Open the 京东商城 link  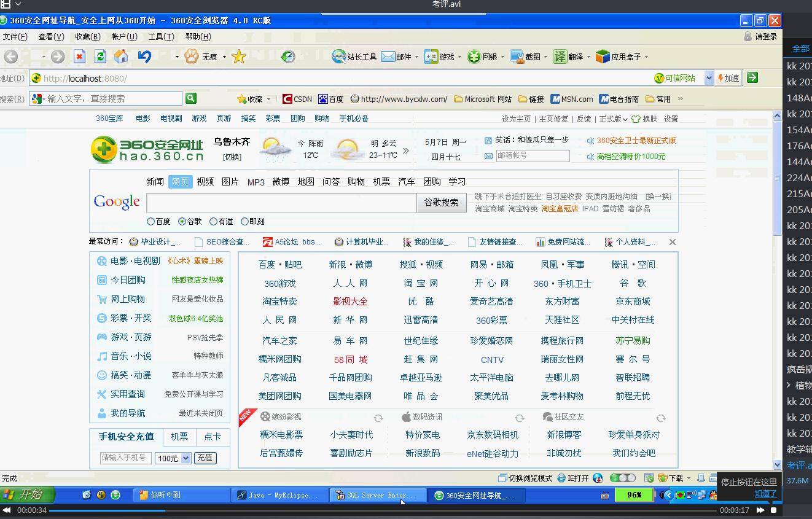[633, 302]
